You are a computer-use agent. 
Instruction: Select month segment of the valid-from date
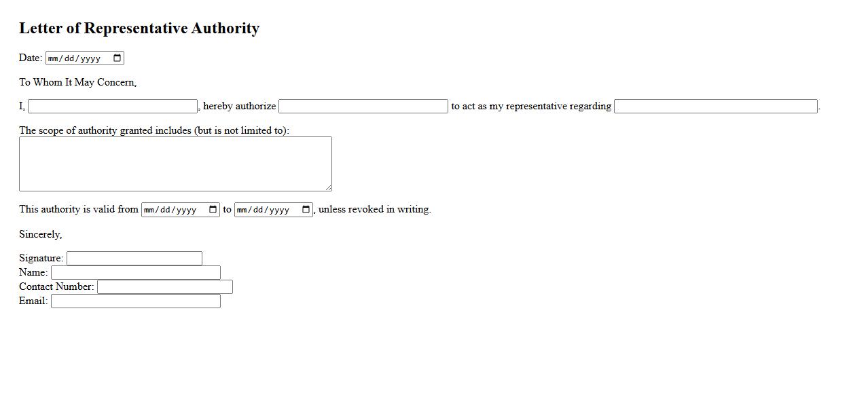coord(149,210)
